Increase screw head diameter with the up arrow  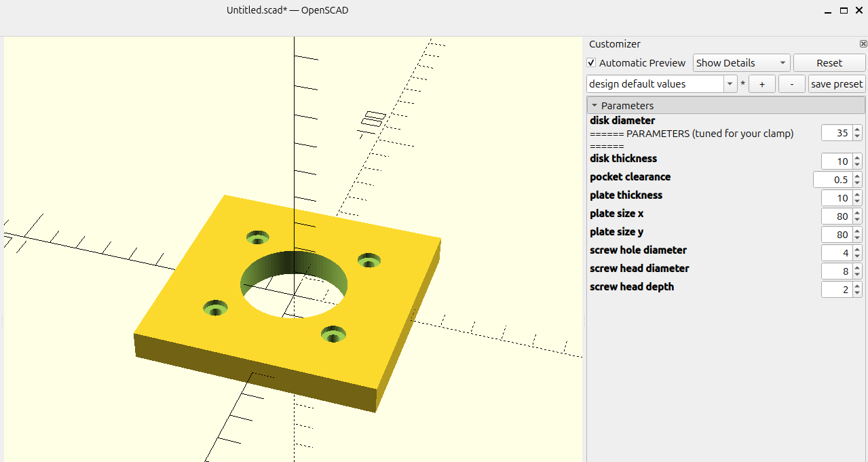click(x=857, y=268)
